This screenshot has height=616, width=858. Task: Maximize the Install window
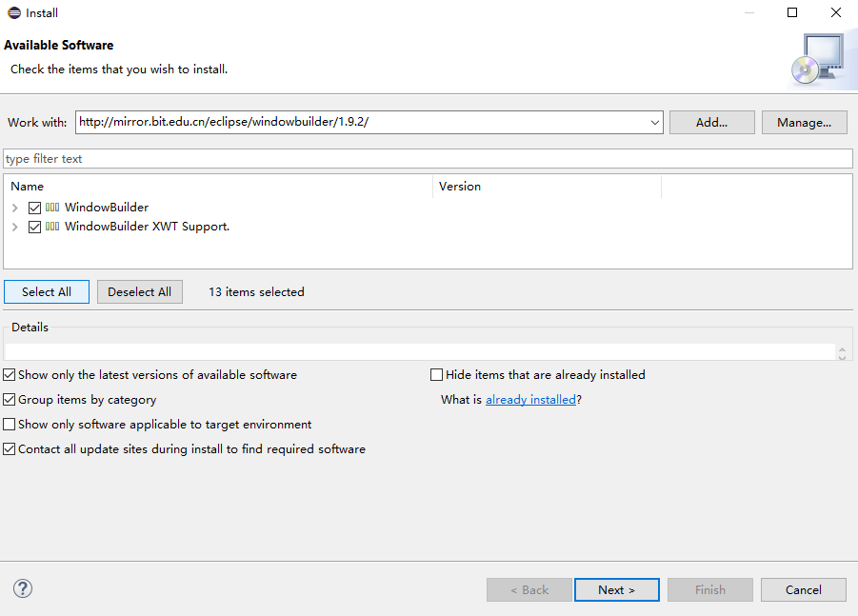[x=791, y=12]
